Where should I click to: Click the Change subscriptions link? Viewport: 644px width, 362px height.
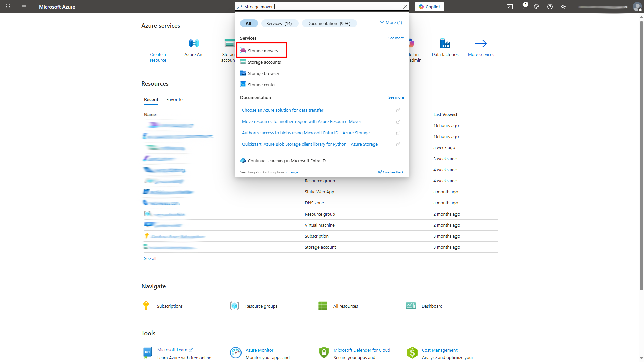(x=292, y=172)
